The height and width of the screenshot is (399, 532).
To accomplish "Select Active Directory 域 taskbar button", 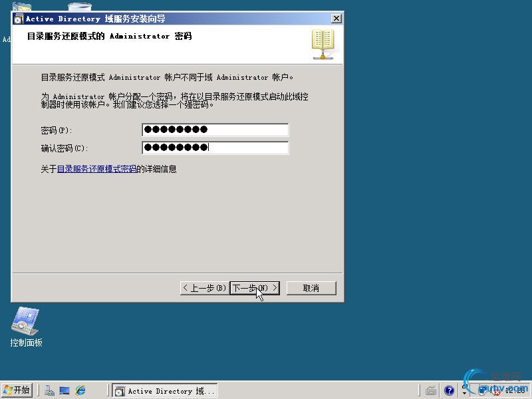I will [165, 391].
